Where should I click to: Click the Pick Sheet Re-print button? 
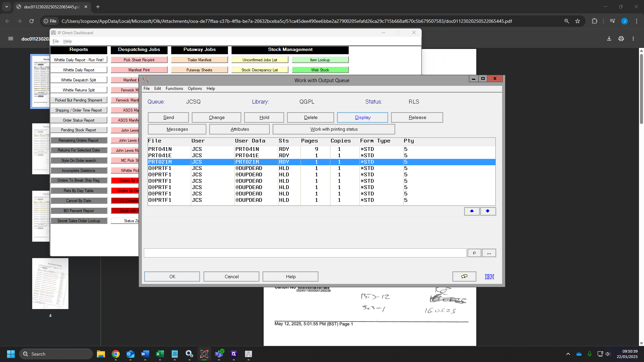(x=139, y=60)
